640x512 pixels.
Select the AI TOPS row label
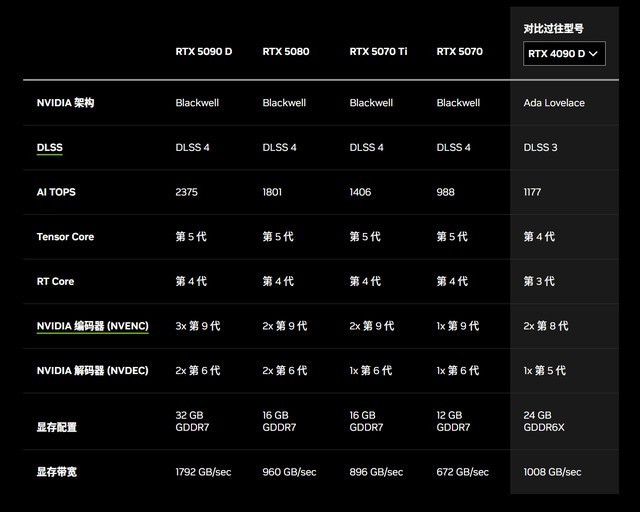tap(56, 192)
